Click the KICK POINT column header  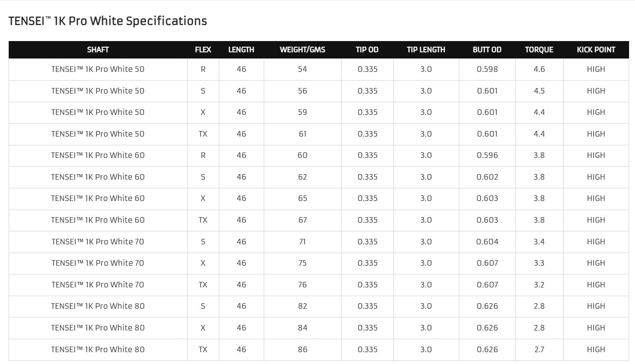(596, 50)
